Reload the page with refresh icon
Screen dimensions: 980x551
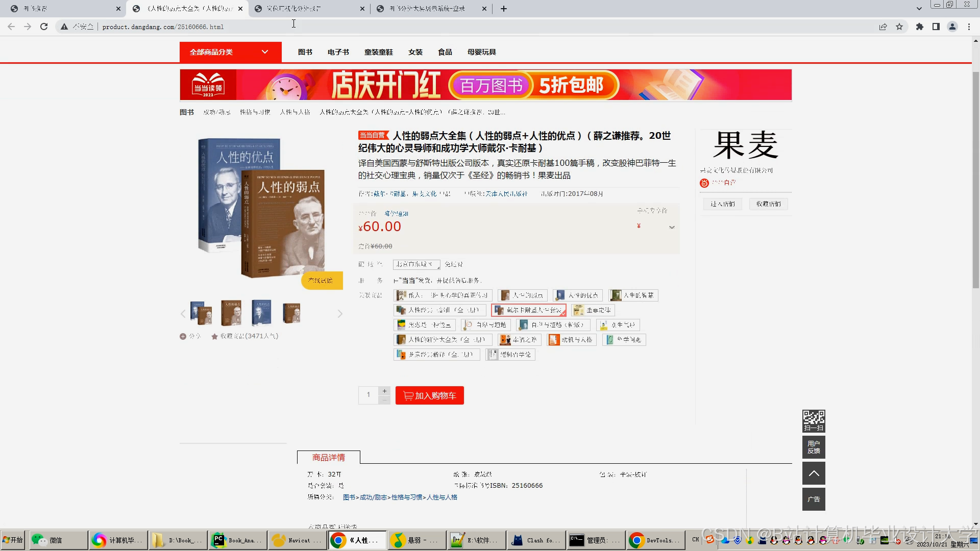(44, 27)
